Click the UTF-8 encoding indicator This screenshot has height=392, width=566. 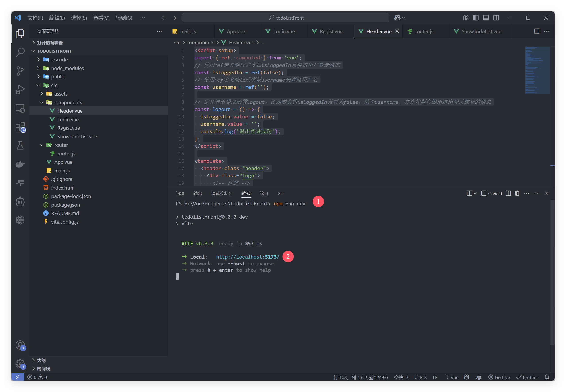coord(420,377)
